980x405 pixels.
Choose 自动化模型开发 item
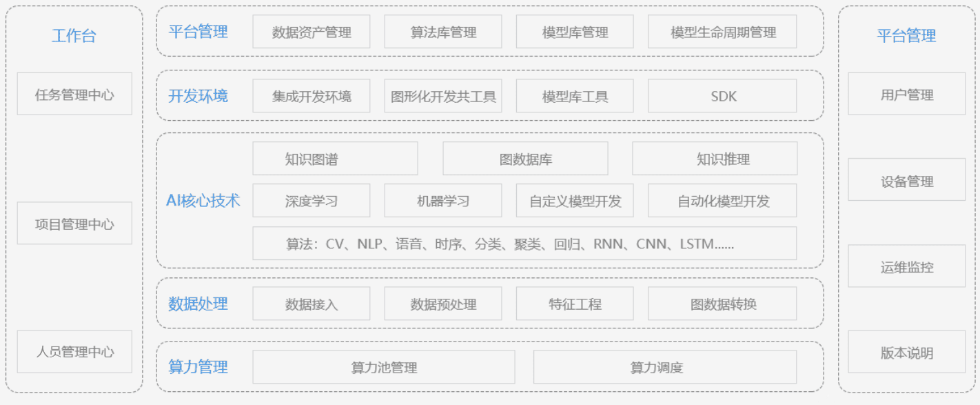pyautogui.click(x=722, y=201)
